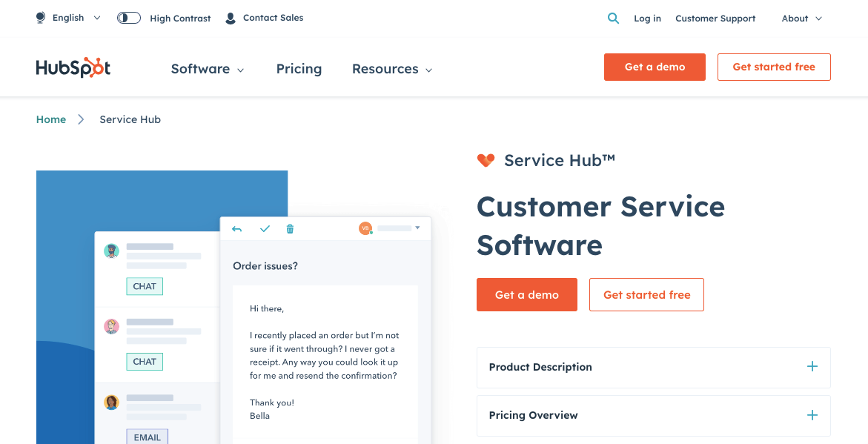The height and width of the screenshot is (444, 868).
Task: Open the English language dropdown
Action: [x=68, y=18]
